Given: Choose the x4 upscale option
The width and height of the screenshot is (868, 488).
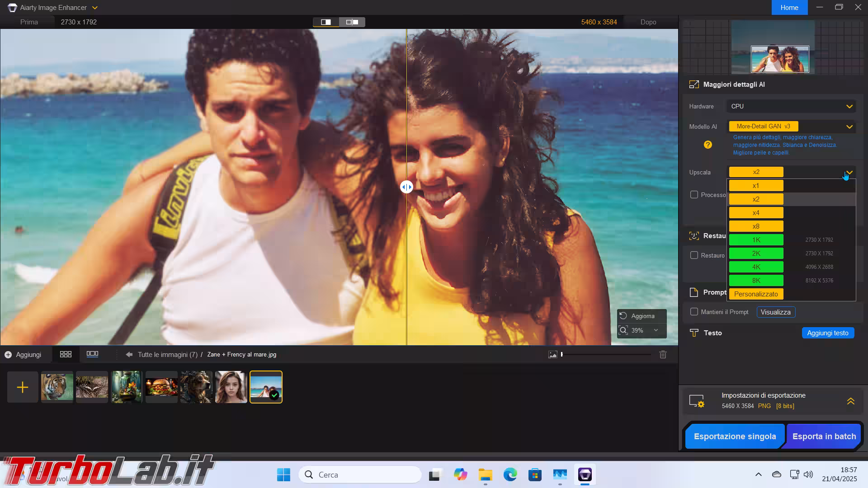Looking at the screenshot, I should (x=756, y=213).
